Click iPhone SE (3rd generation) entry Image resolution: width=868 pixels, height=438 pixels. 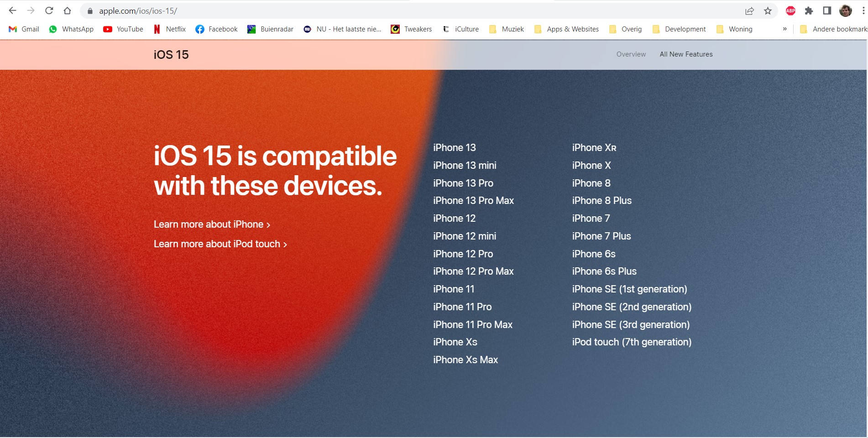tap(631, 325)
